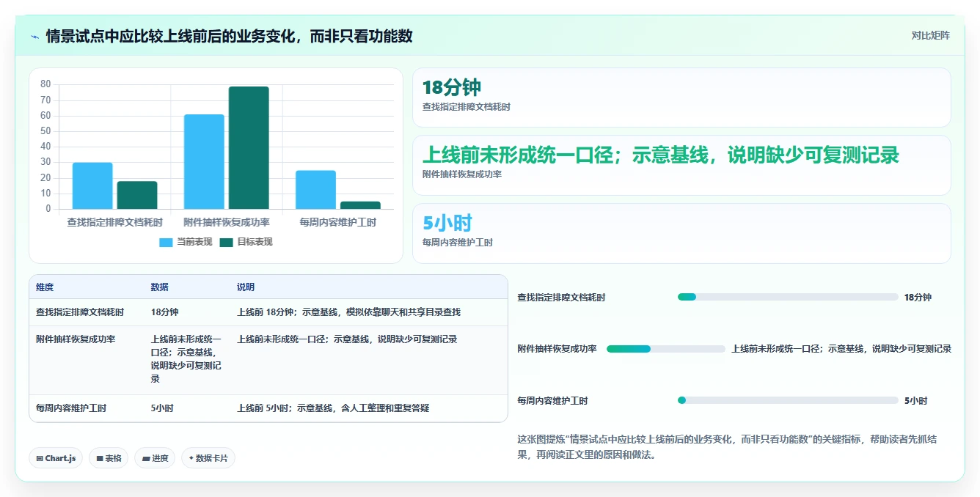980x497 pixels.
Task: Click the y-axis value 80
Action: tap(45, 84)
